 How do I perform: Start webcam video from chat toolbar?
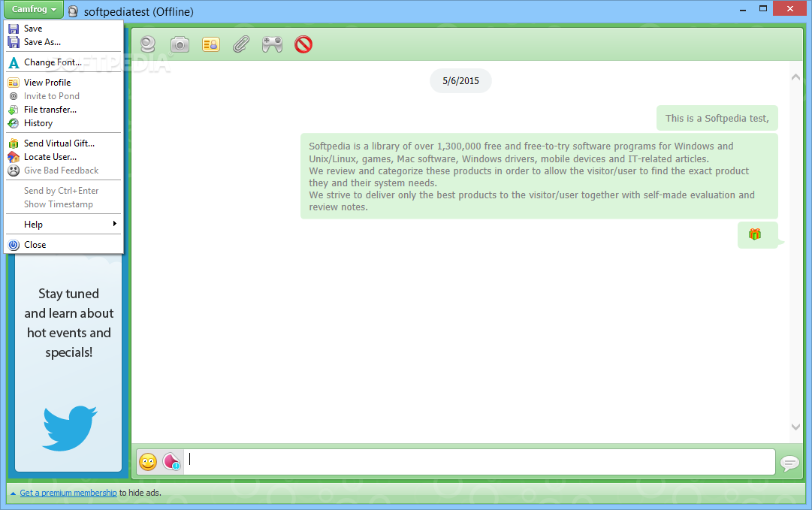pos(148,44)
